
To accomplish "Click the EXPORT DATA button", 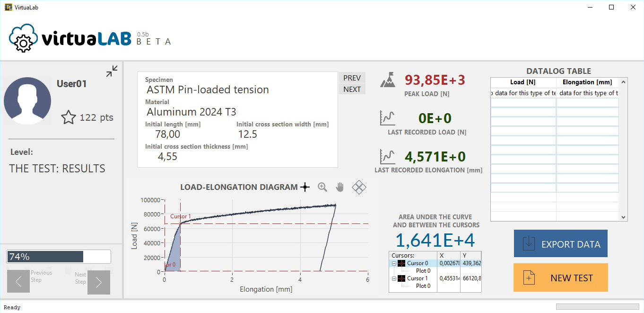I will pos(560,244).
